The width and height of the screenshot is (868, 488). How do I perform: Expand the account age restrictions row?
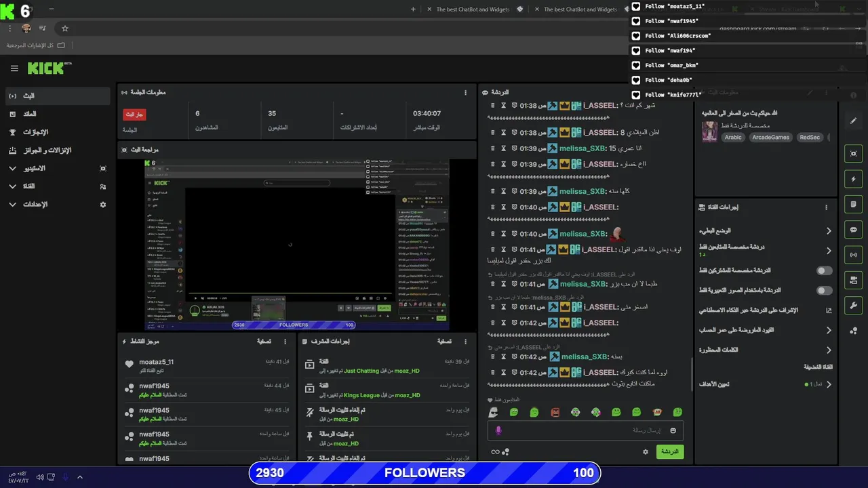765,330
